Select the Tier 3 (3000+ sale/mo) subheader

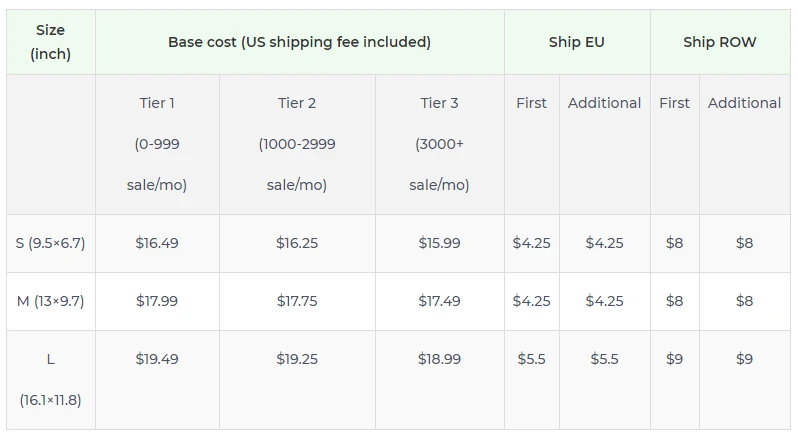click(x=439, y=144)
